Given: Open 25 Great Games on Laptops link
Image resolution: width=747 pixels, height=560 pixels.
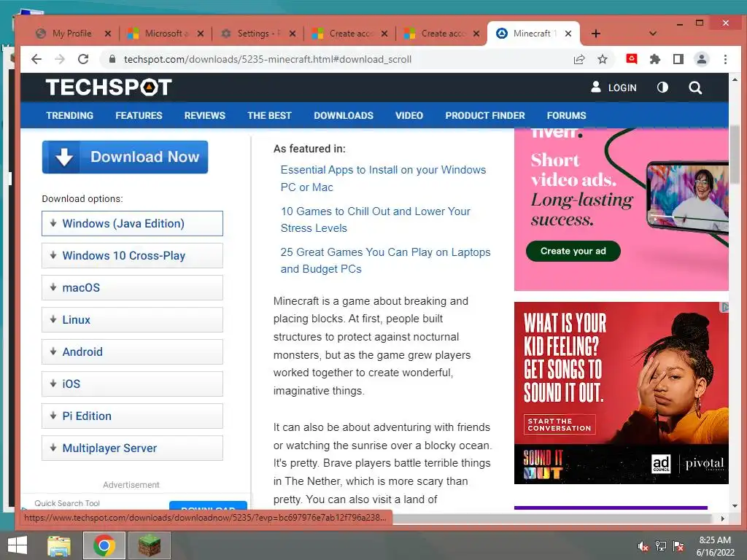Looking at the screenshot, I should [x=385, y=260].
